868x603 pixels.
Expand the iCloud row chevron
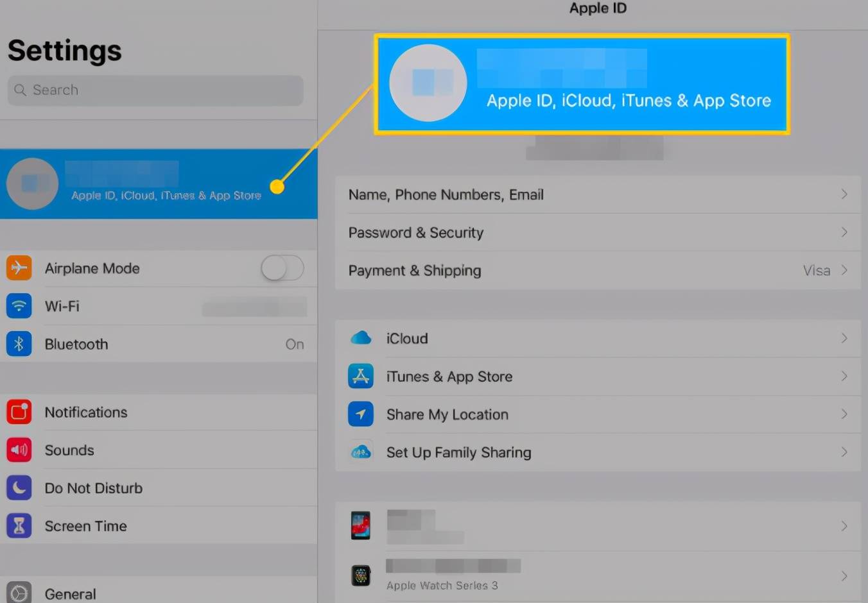[844, 338]
